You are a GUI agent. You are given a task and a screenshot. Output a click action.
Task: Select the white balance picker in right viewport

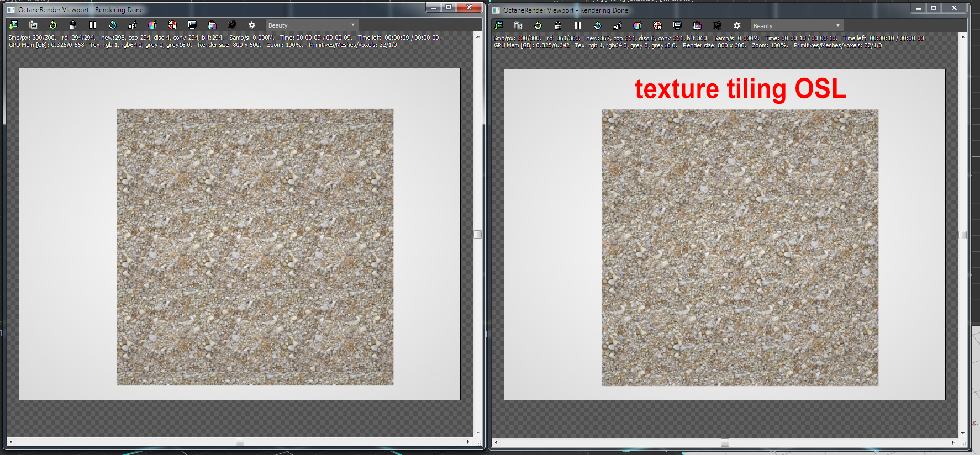pyautogui.click(x=637, y=25)
